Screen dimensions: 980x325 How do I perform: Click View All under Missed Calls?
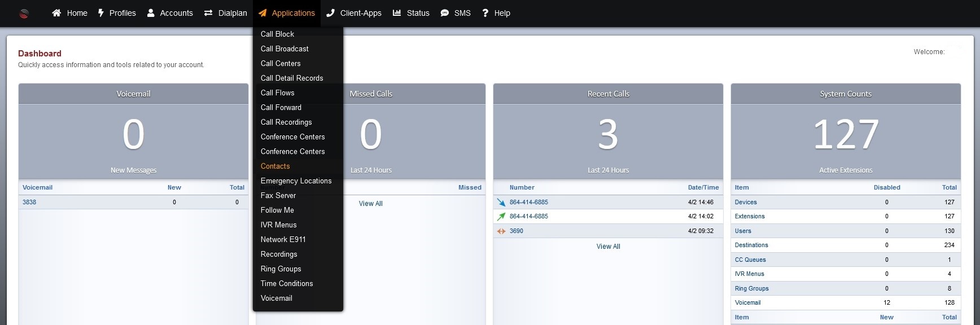[x=371, y=204]
